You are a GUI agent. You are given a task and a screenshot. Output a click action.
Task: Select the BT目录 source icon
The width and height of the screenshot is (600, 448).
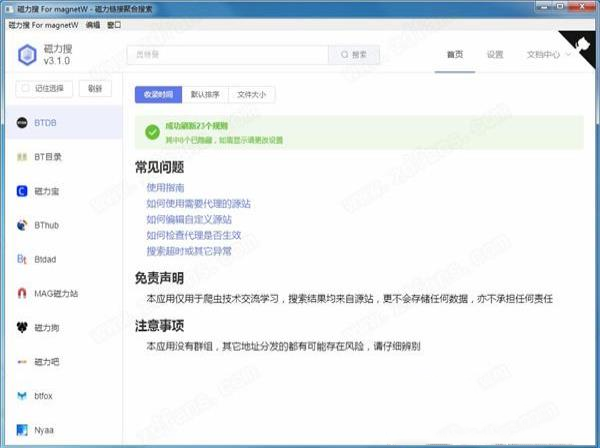coord(22,157)
